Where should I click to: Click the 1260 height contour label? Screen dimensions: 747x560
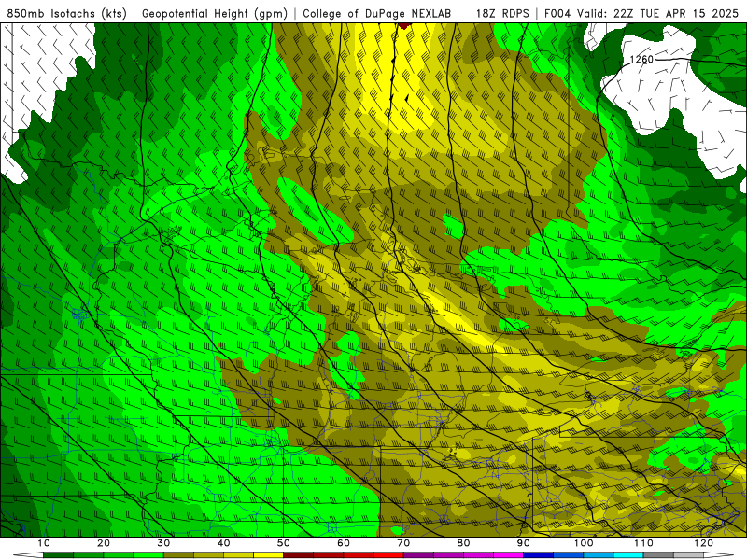click(641, 59)
